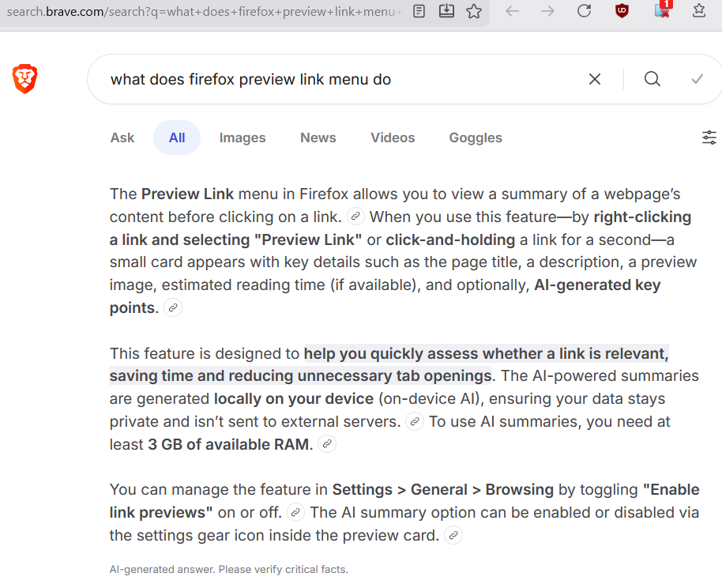
Task: Toggle the bookmark star for this page
Action: [x=474, y=11]
